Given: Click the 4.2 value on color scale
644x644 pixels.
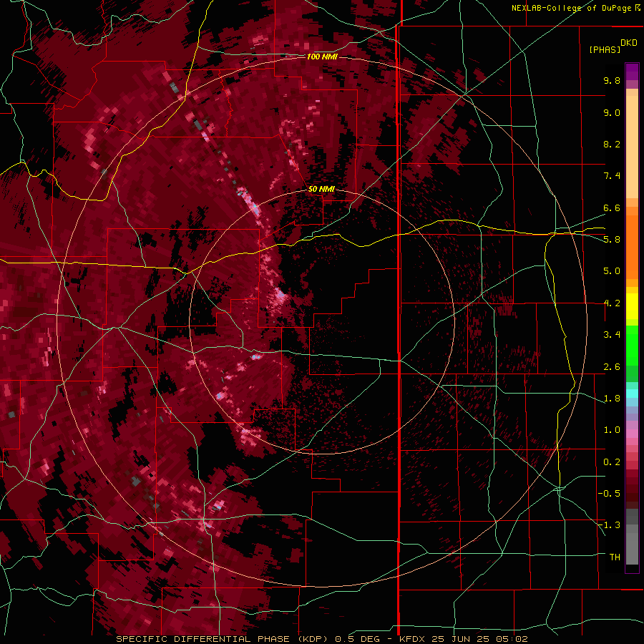Looking at the screenshot, I should click(612, 303).
